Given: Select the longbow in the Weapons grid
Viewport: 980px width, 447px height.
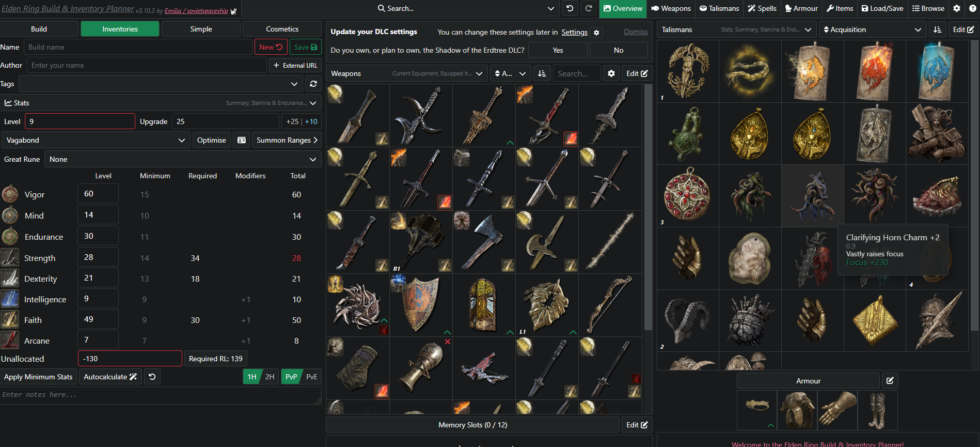Looking at the screenshot, I should pyautogui.click(x=610, y=305).
